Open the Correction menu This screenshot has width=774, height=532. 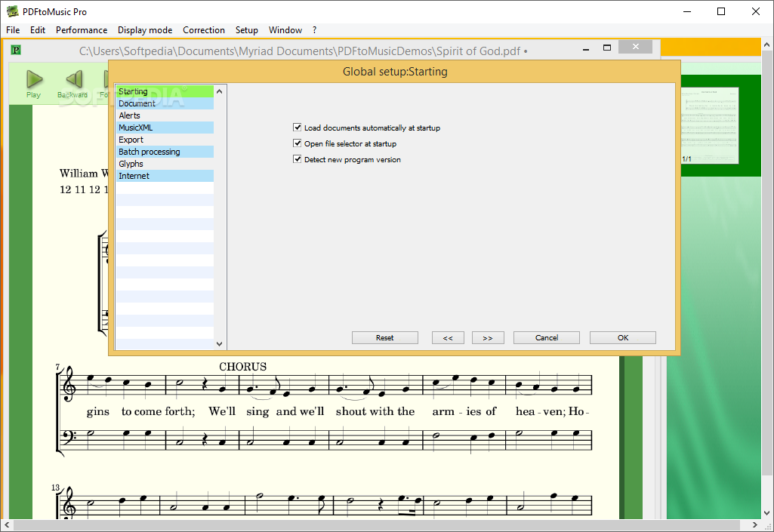point(204,30)
